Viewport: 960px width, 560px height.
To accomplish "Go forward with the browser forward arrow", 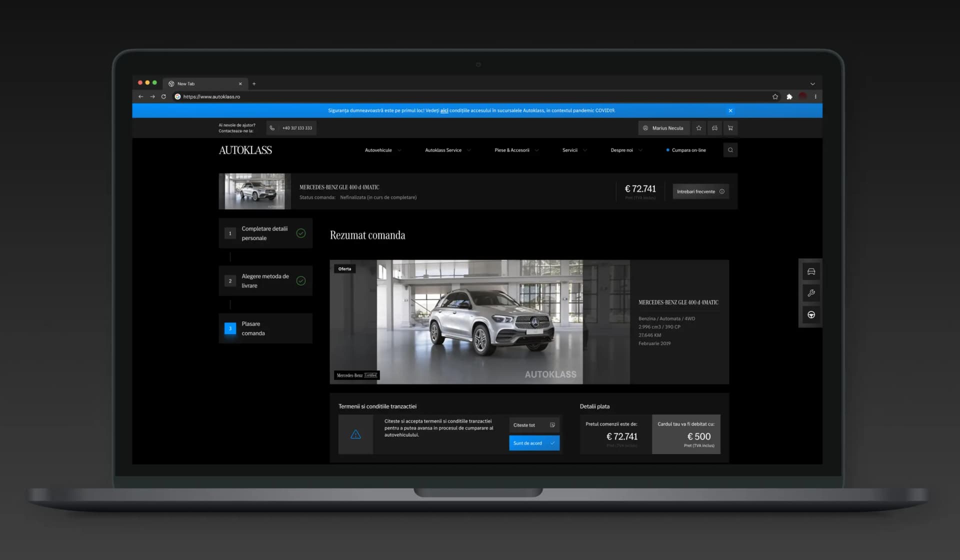I will click(152, 96).
